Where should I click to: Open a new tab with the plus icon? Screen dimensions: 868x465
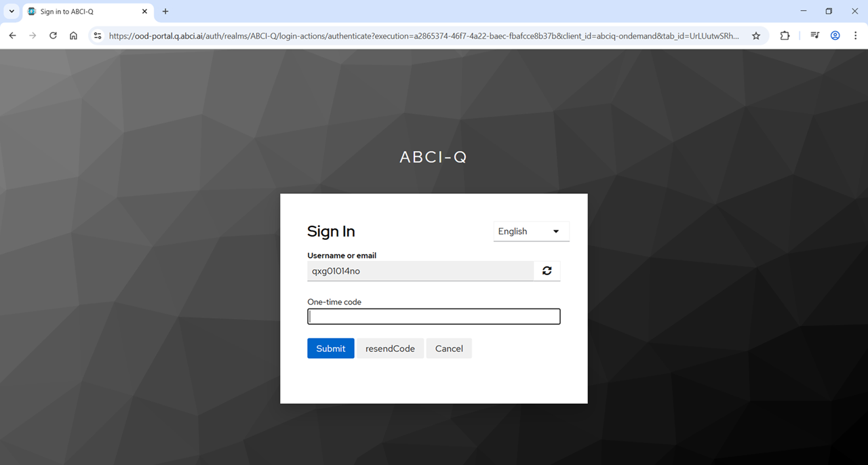(165, 12)
